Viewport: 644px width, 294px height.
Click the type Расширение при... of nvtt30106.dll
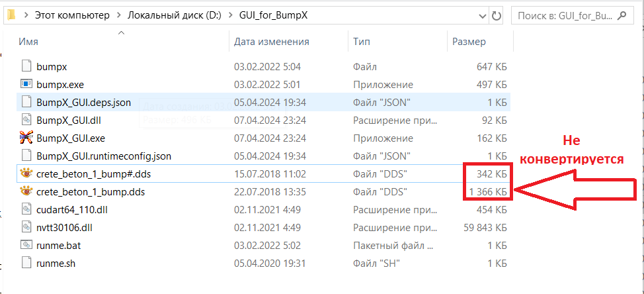click(395, 227)
